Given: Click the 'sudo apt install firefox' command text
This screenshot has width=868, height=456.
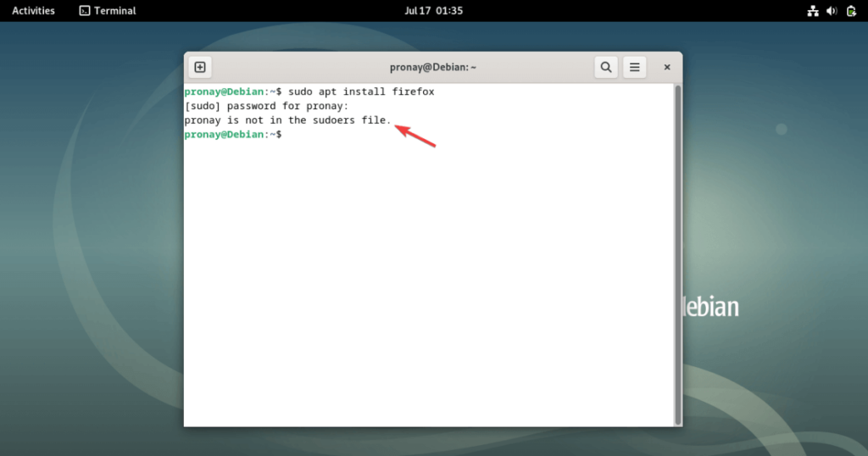Looking at the screenshot, I should point(361,92).
